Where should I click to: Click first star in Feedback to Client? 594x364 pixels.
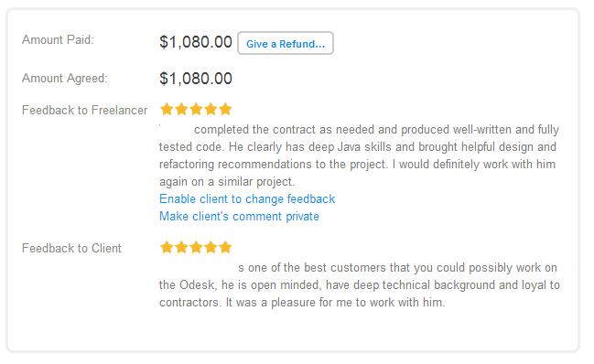(167, 248)
